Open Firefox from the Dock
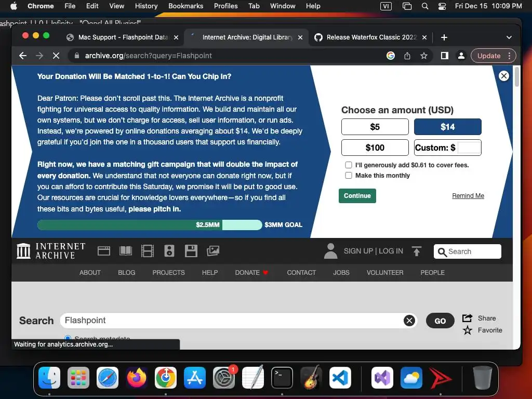Screen dimensions: 532x399 tap(137, 378)
